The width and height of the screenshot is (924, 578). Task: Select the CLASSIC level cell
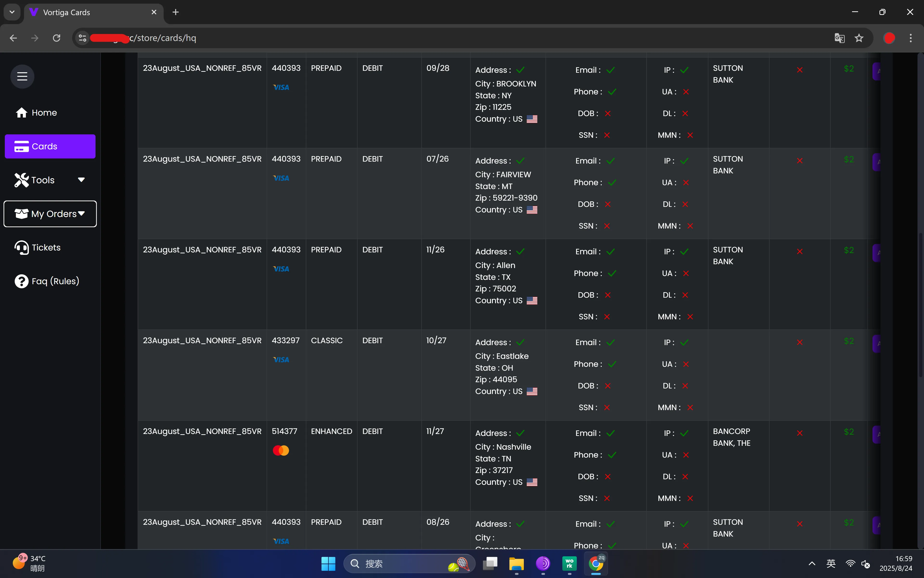click(327, 340)
